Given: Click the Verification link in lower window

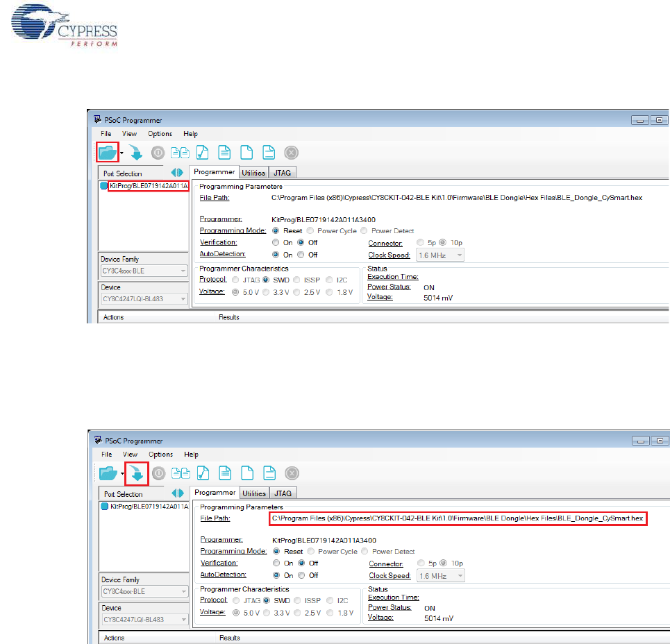Looking at the screenshot, I should click(x=219, y=563).
